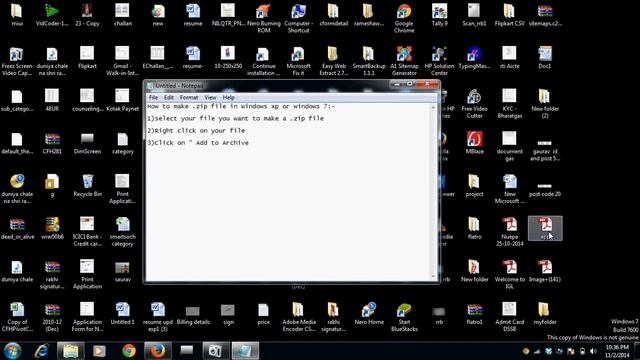Viewport: 640px width, 360px height.
Task: Select the Welcome to IGL PDF icon
Action: [510, 274]
